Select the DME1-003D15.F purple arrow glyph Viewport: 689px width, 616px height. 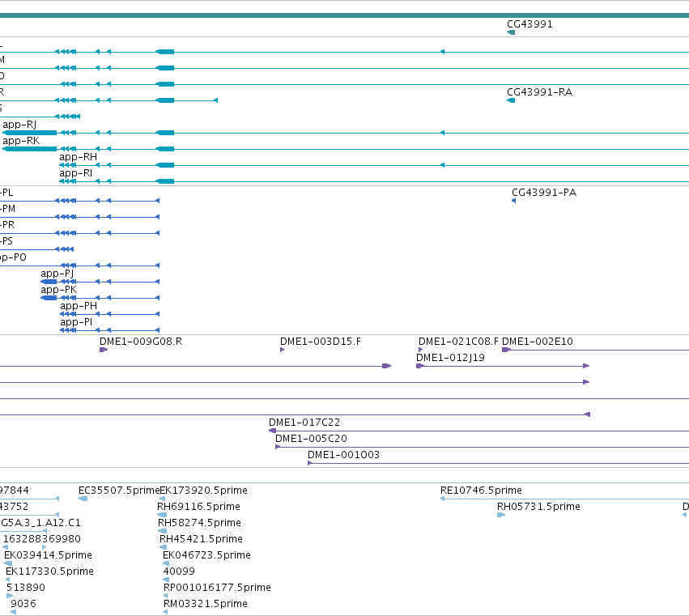[282, 350]
